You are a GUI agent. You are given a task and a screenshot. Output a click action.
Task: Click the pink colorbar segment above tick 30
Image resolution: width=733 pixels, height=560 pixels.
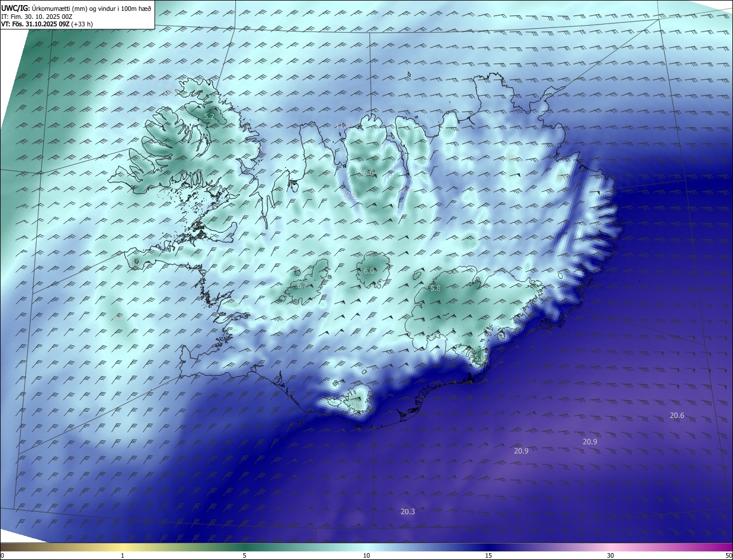coord(610,547)
